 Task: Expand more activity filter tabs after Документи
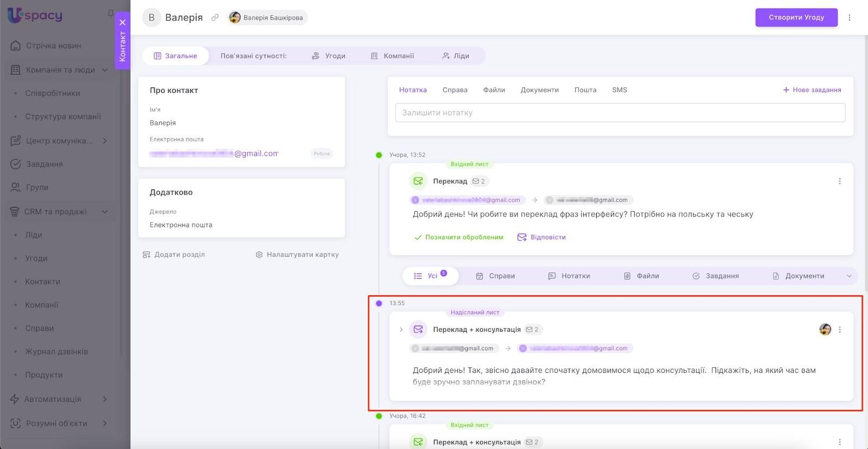click(x=849, y=276)
